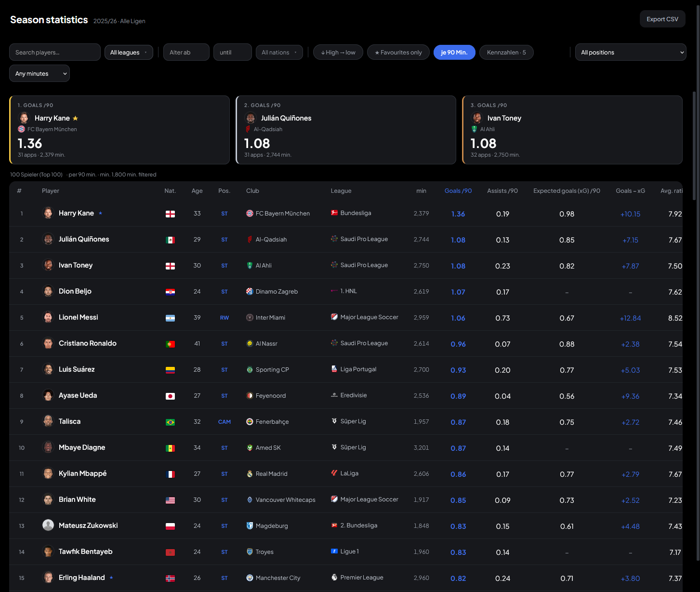Click the Export CSV button
The width and height of the screenshot is (700, 592).
(x=662, y=19)
